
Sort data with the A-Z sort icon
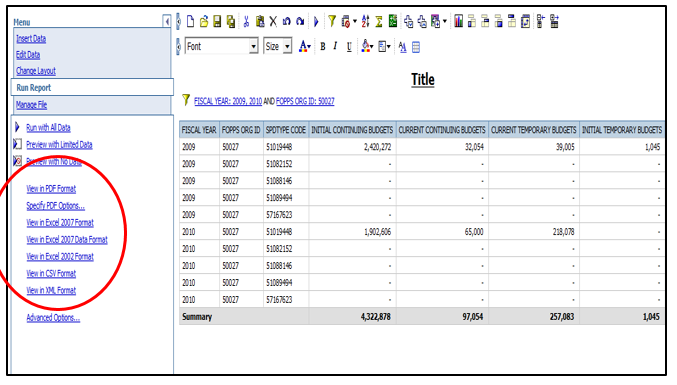click(365, 21)
